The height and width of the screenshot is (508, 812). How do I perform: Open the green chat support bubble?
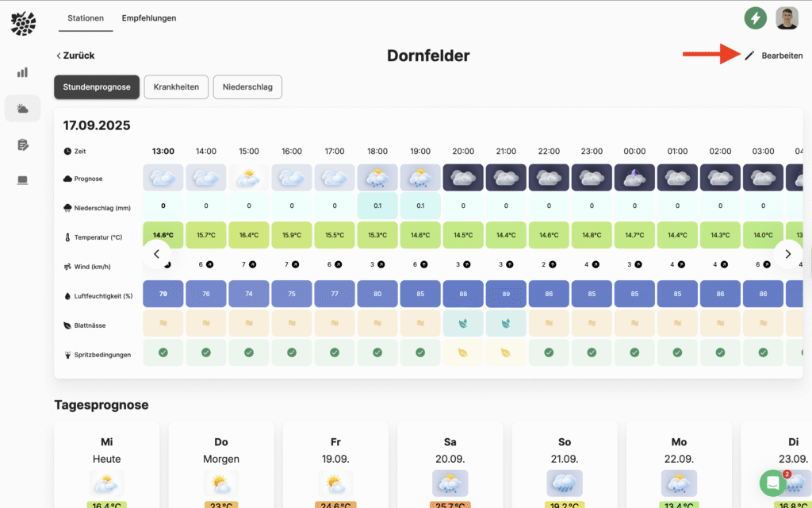[772, 483]
